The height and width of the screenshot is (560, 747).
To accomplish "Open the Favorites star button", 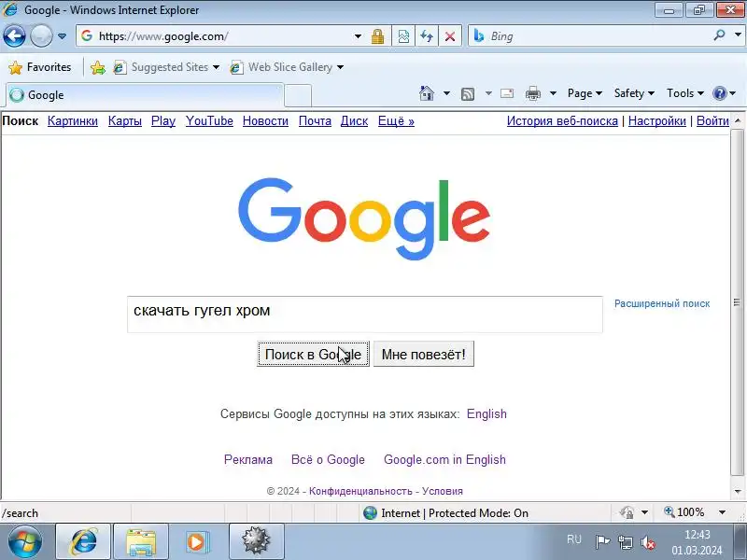I will tap(40, 67).
